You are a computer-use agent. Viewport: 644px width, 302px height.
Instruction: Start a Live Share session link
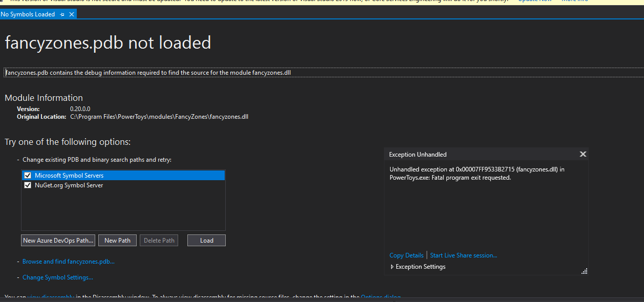click(463, 255)
